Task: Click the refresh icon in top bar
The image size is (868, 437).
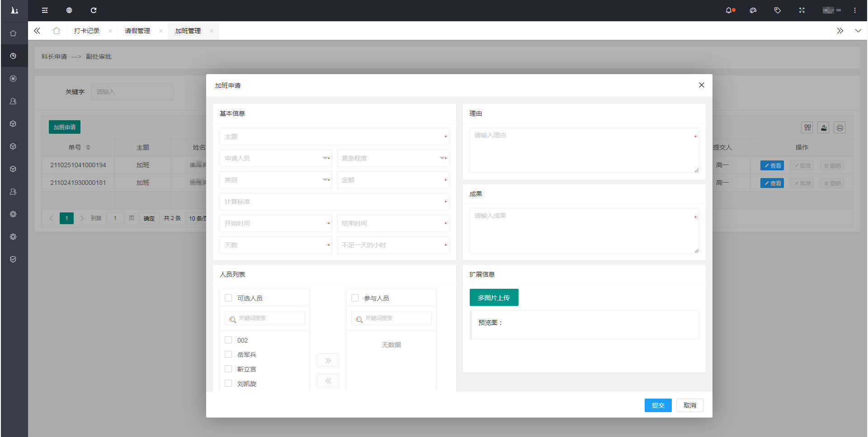Action: tap(94, 10)
